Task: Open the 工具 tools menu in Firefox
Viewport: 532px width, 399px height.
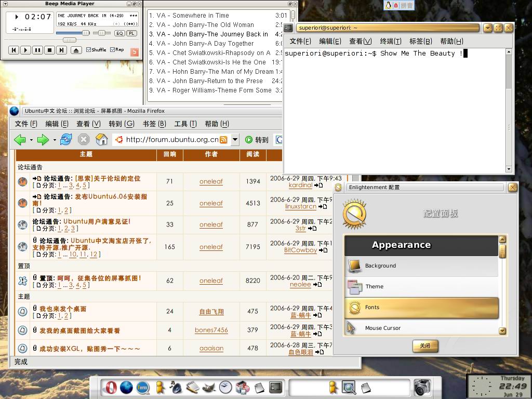Action: 185,124
